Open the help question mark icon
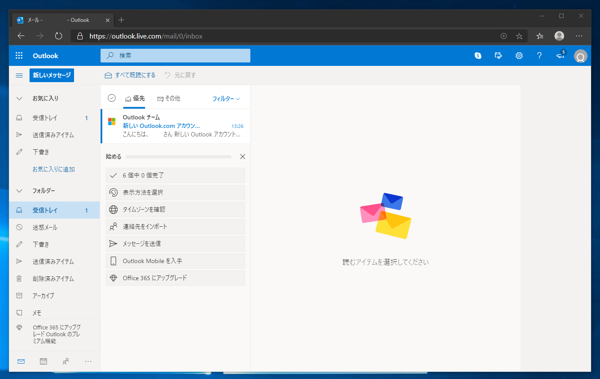Viewport: 600px width, 379px height. pyautogui.click(x=539, y=56)
